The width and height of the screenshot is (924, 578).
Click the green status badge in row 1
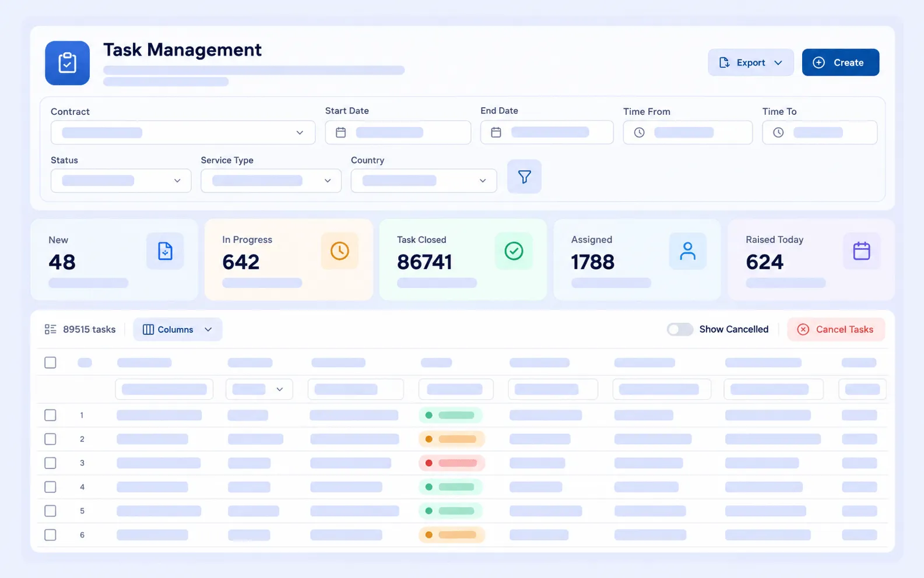(x=451, y=415)
